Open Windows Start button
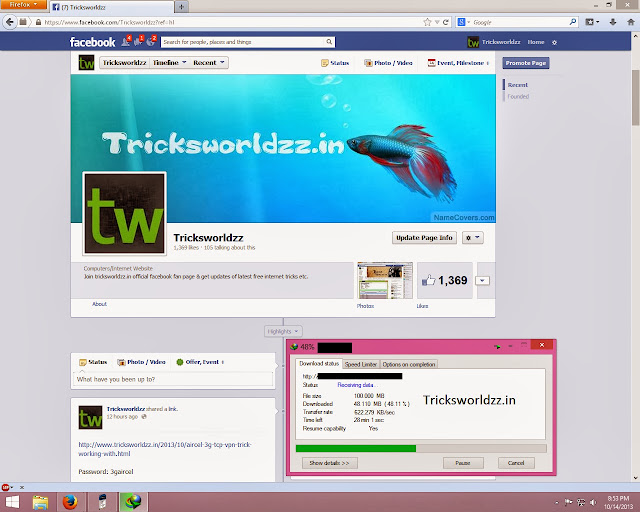This screenshot has height=512, width=640. [11, 502]
